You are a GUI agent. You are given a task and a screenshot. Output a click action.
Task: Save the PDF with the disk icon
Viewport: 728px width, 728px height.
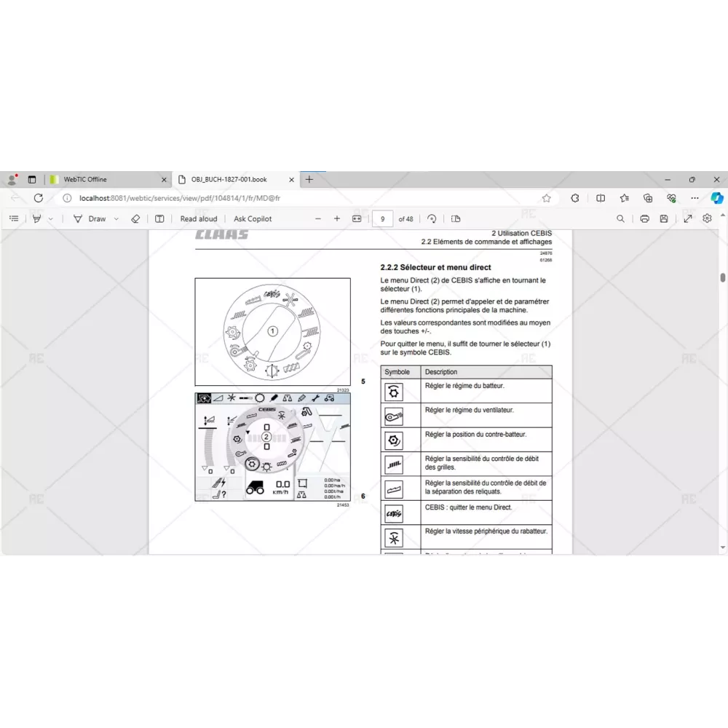click(x=664, y=218)
